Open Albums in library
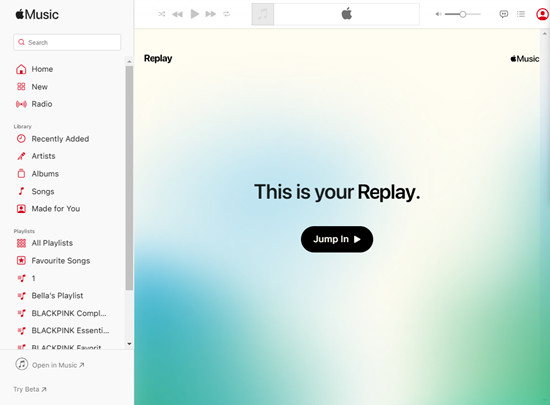 [x=45, y=174]
